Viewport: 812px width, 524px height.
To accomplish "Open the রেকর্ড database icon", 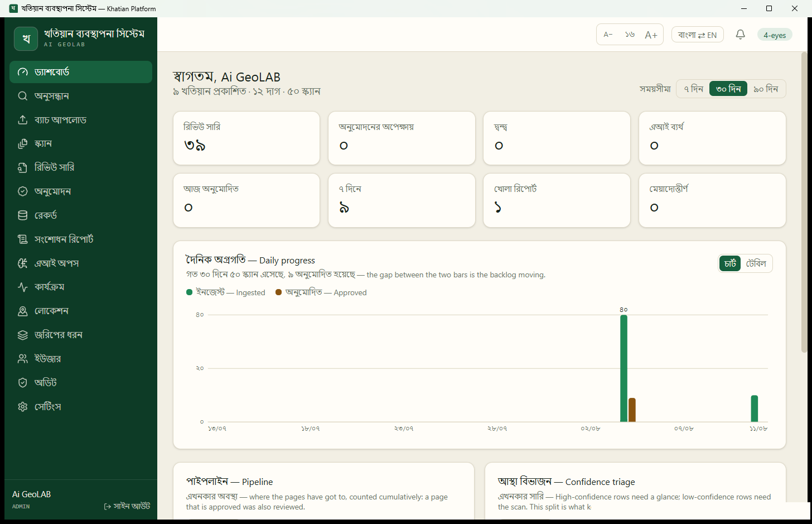I will [23, 215].
